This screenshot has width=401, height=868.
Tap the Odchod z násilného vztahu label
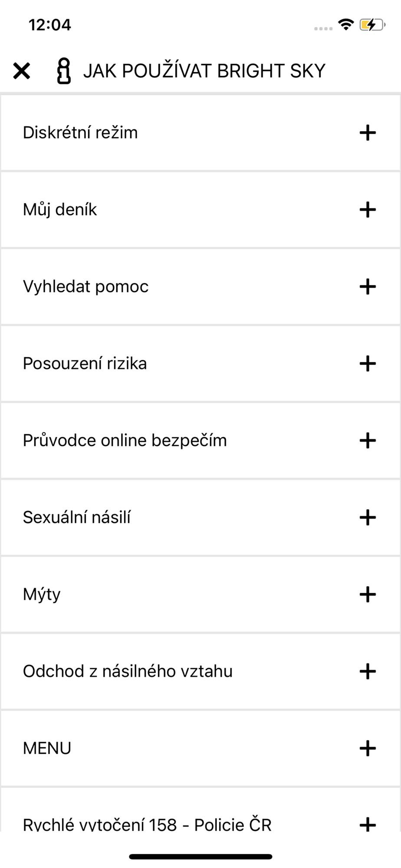[x=128, y=671]
